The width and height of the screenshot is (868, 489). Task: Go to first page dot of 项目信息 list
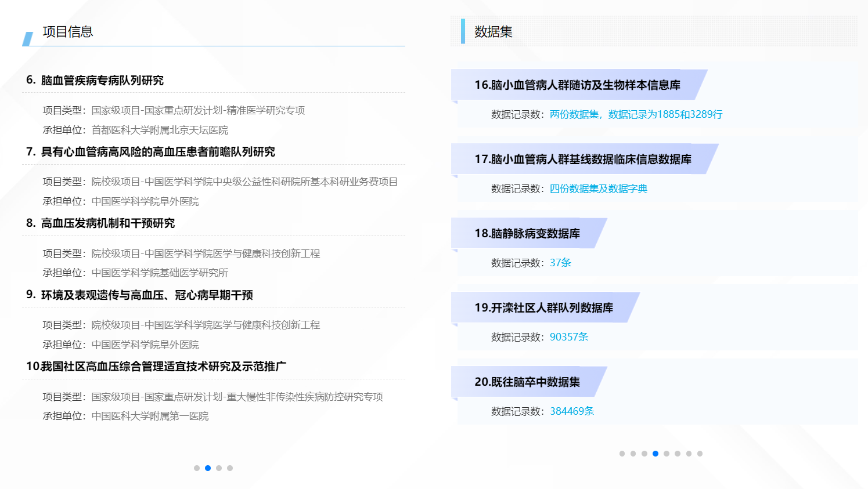(197, 468)
